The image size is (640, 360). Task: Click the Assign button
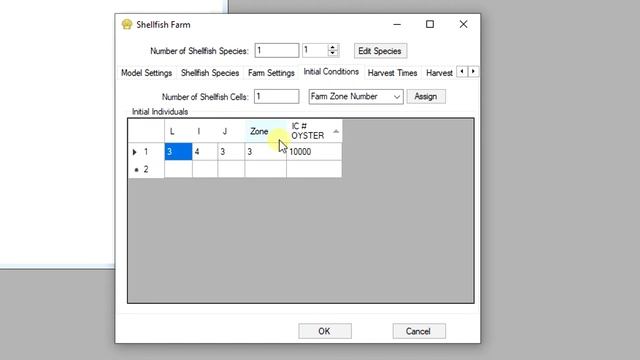coord(426,97)
